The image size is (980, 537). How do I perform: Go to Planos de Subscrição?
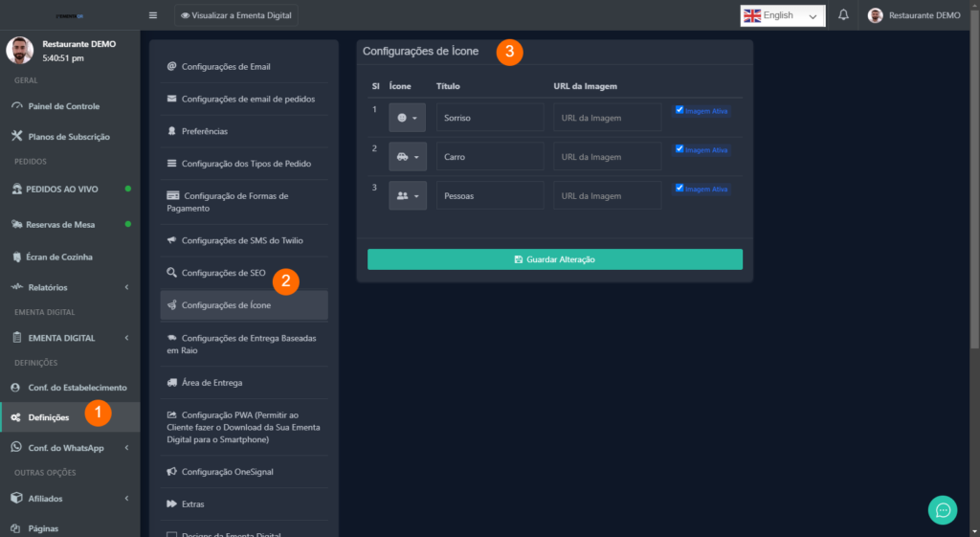tap(68, 137)
